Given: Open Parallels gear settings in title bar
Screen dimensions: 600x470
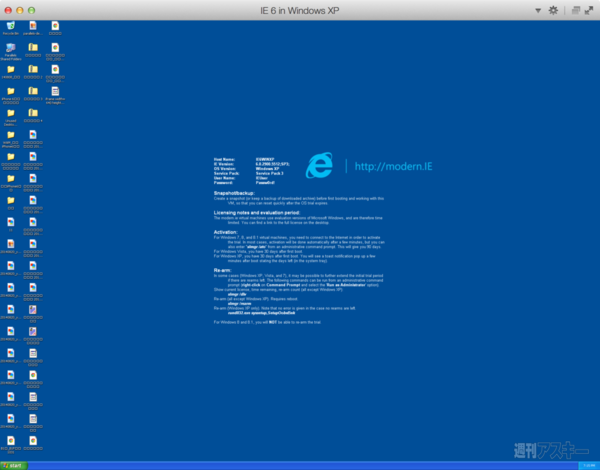Looking at the screenshot, I should tap(553, 10).
